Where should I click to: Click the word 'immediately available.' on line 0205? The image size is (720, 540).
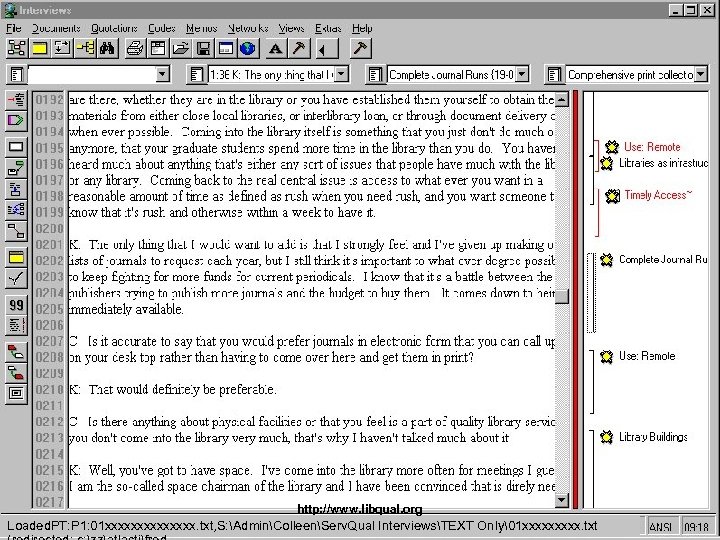click(x=126, y=309)
